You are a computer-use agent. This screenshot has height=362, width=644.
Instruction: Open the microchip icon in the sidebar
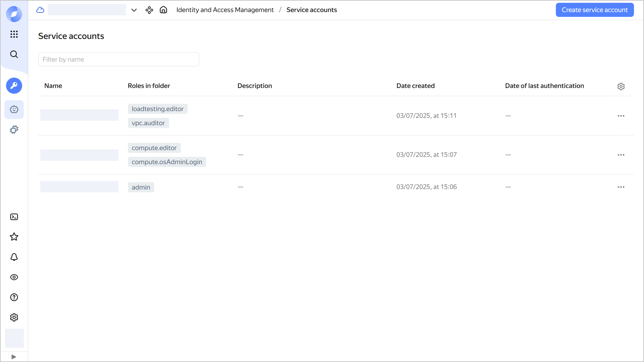(14, 129)
